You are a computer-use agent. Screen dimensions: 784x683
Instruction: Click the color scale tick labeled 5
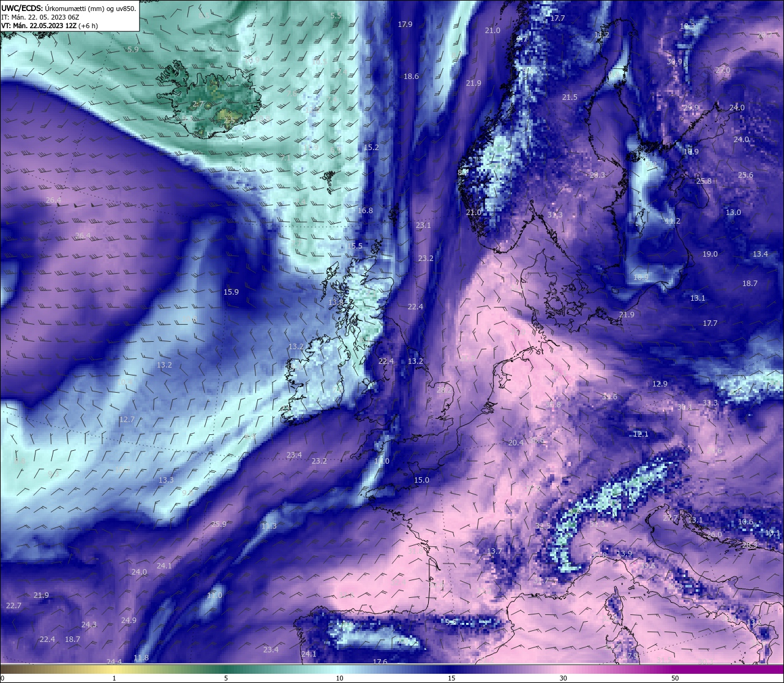tap(226, 678)
